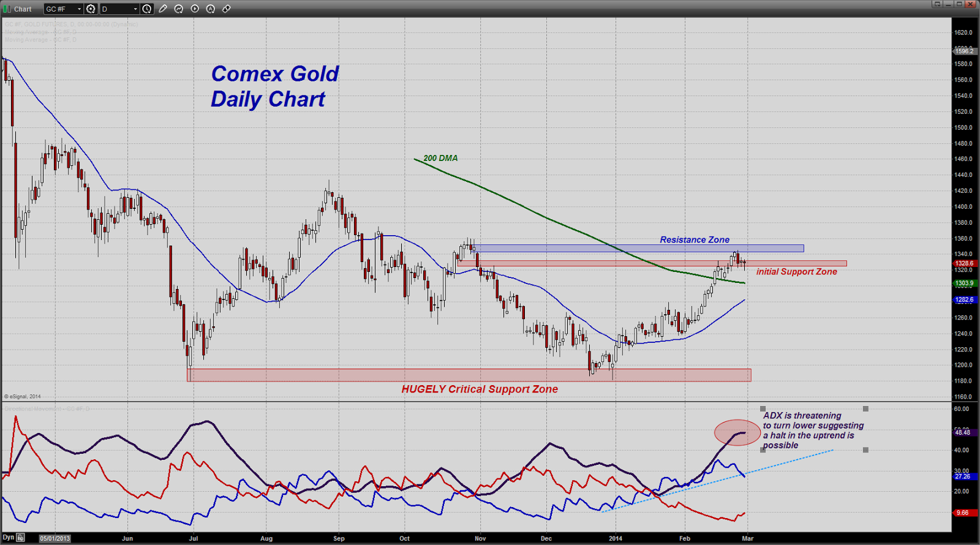
Task: Open the chart settings gear menu
Action: [x=91, y=9]
